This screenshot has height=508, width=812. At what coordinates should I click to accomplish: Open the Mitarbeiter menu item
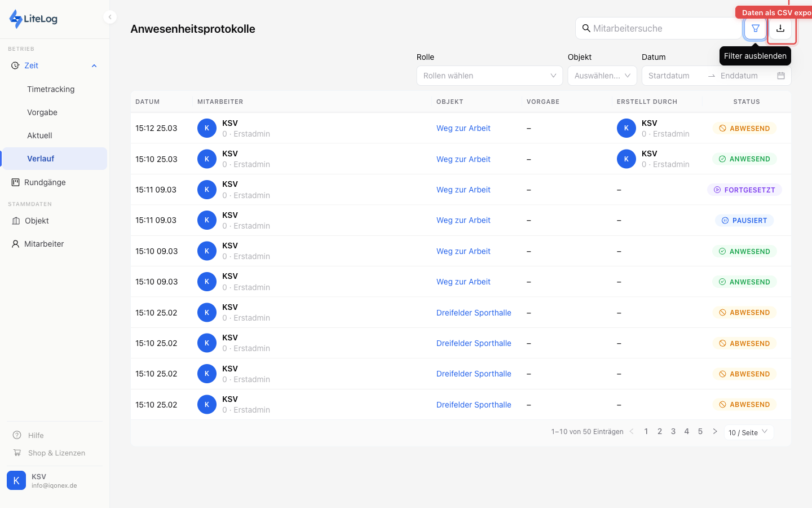tap(44, 244)
